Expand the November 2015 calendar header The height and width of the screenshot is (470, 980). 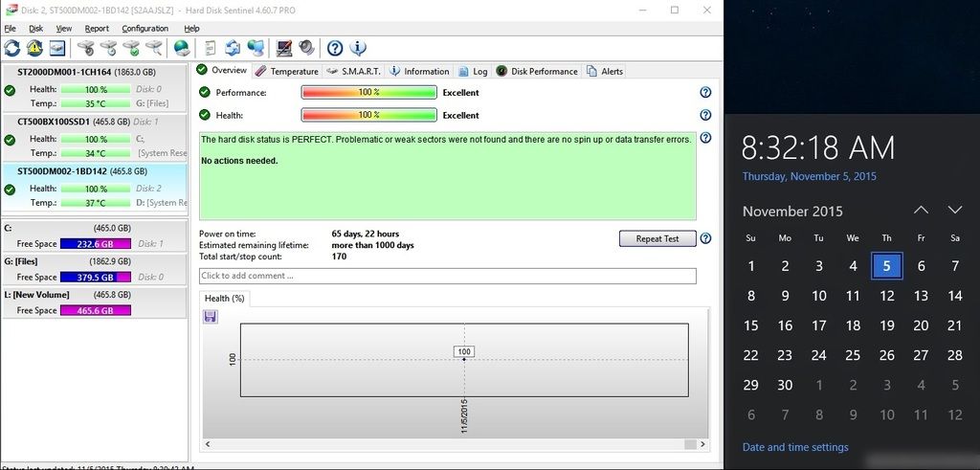[792, 211]
